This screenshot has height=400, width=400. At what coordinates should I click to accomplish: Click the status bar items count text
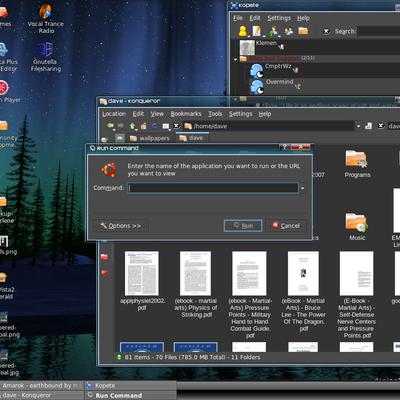tap(192, 357)
